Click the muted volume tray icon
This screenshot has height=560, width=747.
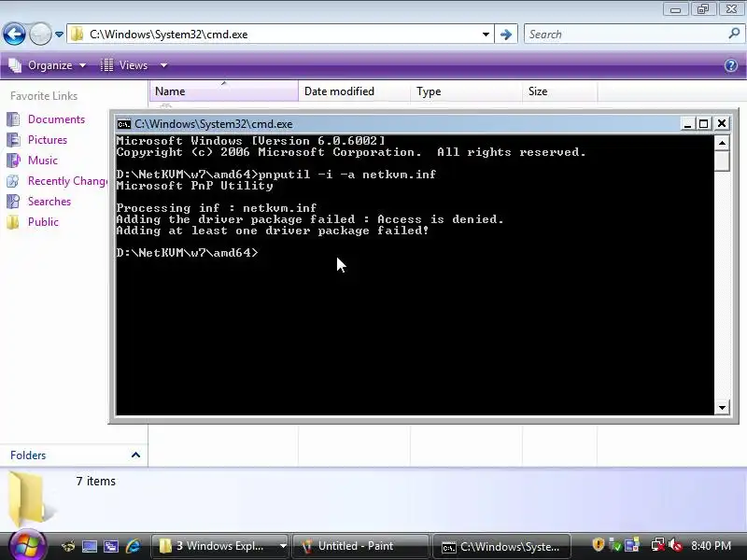click(x=675, y=545)
